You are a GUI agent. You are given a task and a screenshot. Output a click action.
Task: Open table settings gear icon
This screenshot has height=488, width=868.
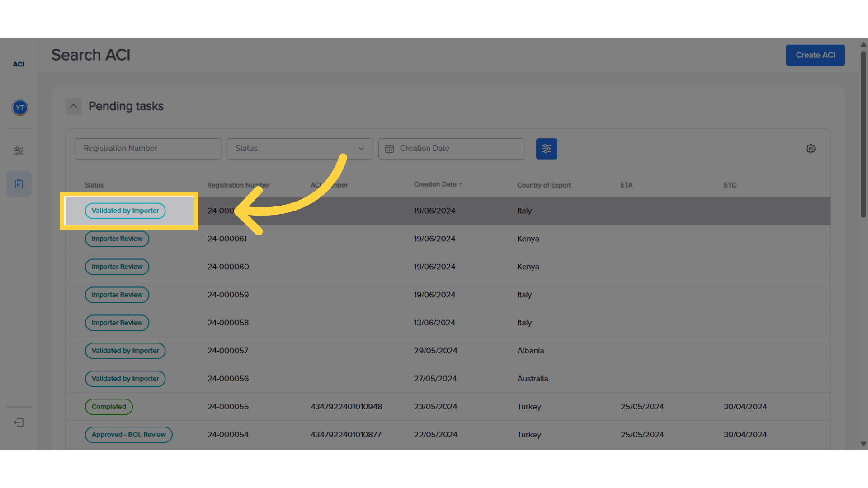(x=811, y=149)
